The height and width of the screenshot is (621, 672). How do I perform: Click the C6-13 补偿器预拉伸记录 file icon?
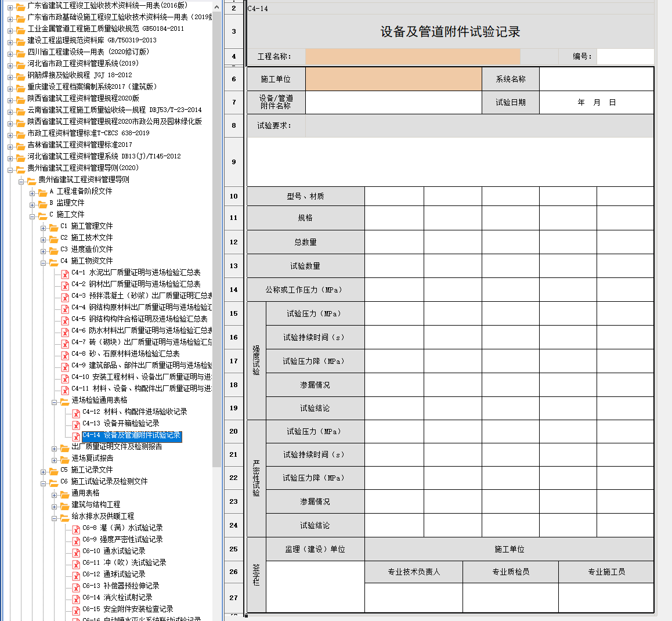[x=76, y=587]
